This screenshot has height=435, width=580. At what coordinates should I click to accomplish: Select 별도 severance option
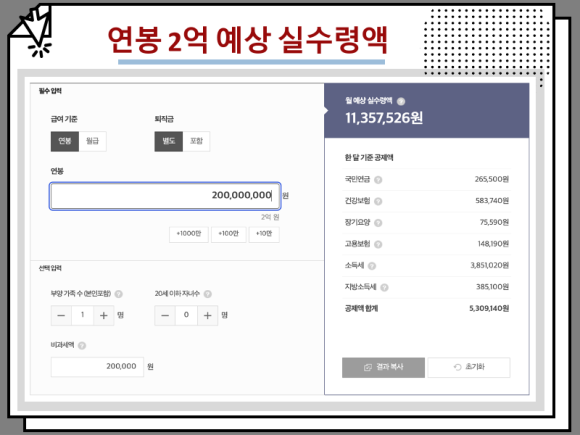pos(169,141)
